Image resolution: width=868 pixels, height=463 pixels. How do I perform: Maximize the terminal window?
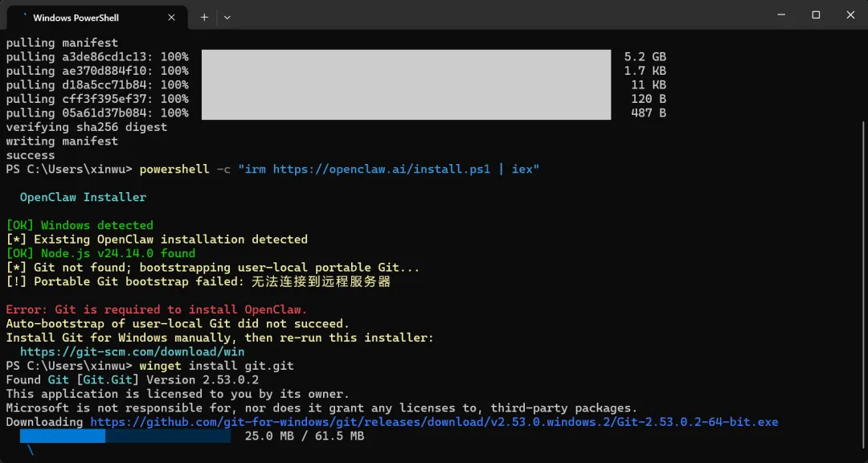click(x=816, y=15)
